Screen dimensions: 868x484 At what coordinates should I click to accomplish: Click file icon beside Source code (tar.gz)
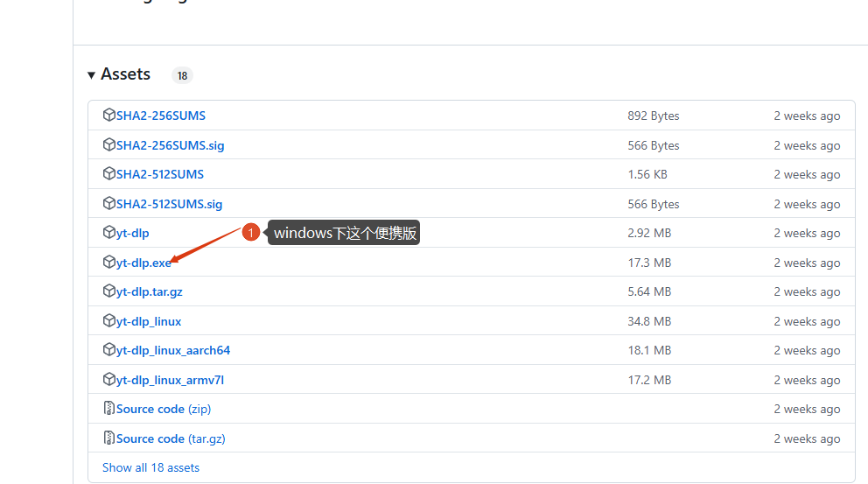(109, 438)
